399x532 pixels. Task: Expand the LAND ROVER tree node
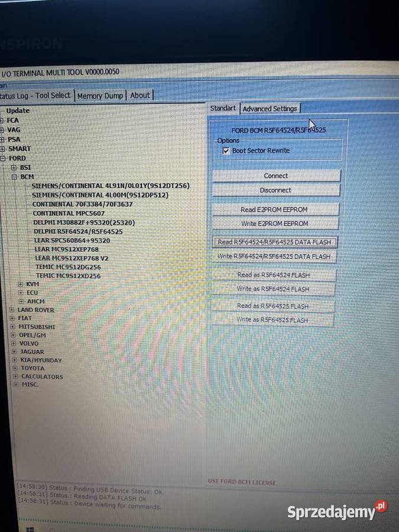click(x=12, y=310)
